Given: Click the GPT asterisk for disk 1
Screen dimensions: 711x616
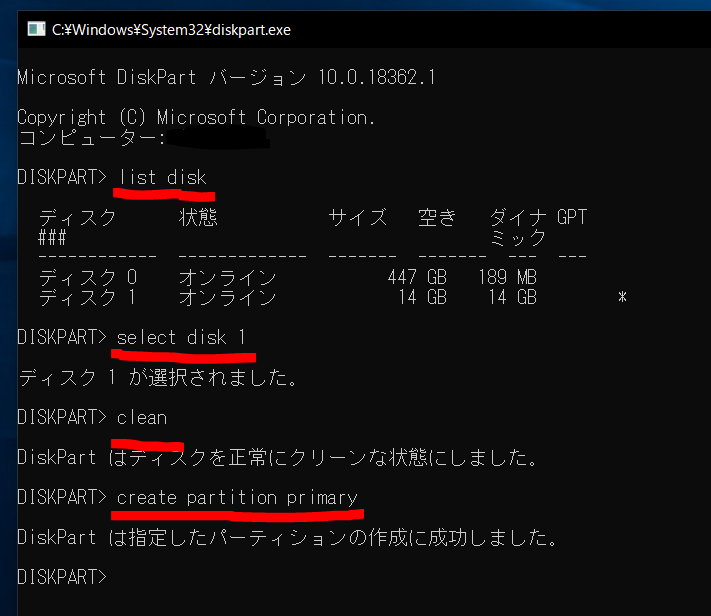Looking at the screenshot, I should [x=622, y=297].
